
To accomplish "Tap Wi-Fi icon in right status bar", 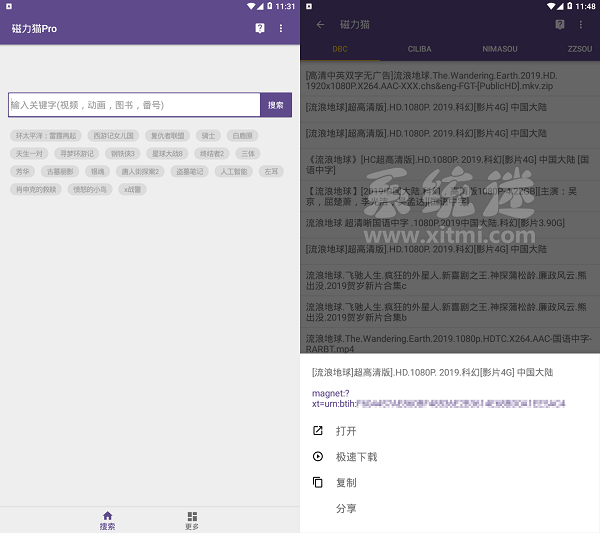I will [x=551, y=6].
